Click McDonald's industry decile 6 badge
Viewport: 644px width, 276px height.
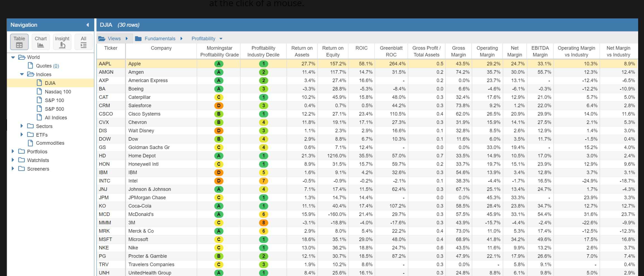(264, 214)
